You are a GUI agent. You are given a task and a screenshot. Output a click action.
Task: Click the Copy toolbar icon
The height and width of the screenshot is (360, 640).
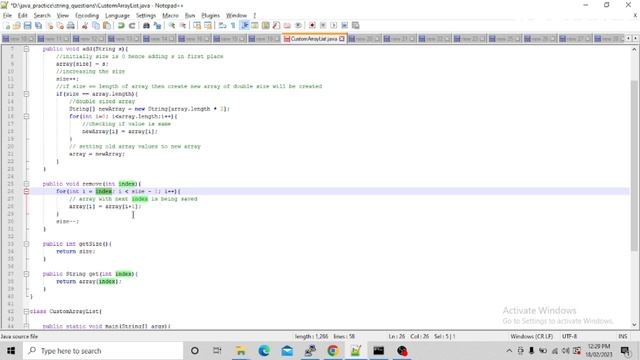96,25
